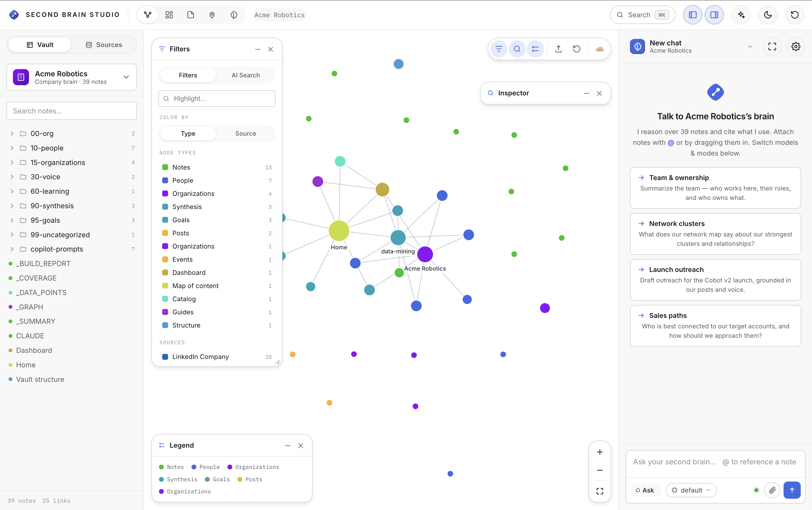Choose the Sales paths suggestion

(715, 325)
